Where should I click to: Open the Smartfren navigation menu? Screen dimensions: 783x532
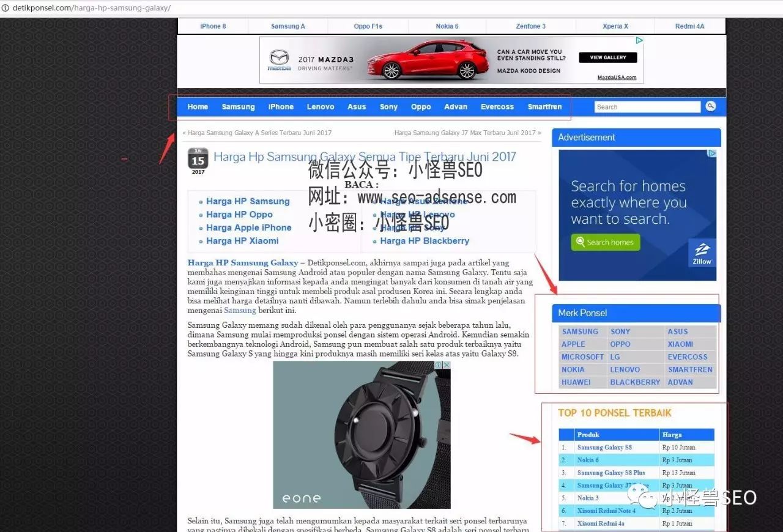click(x=544, y=106)
